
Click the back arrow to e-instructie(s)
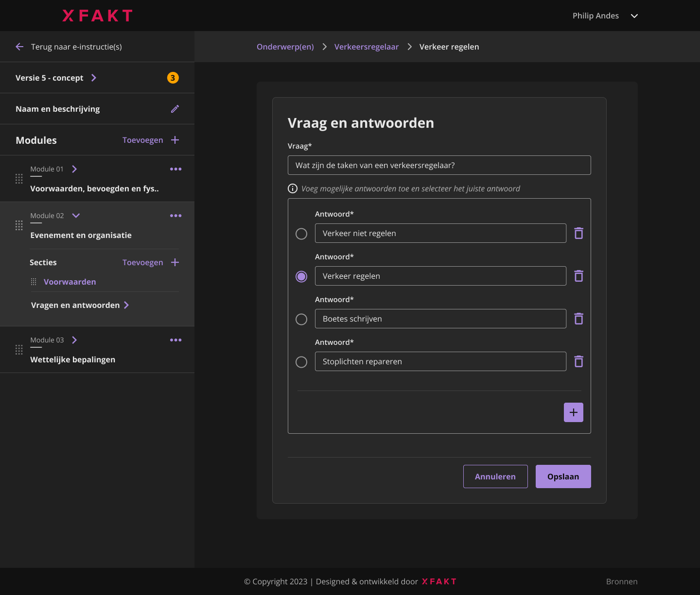pos(19,47)
